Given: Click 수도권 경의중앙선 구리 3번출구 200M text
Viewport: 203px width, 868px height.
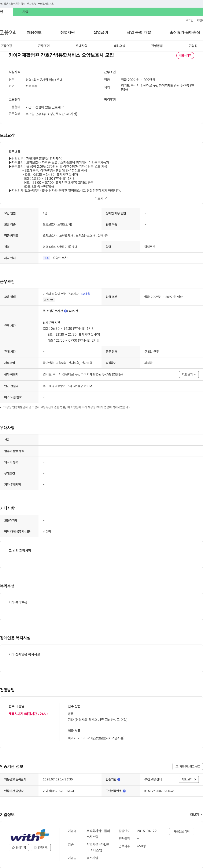Looking at the screenshot, I should pos(67,386).
